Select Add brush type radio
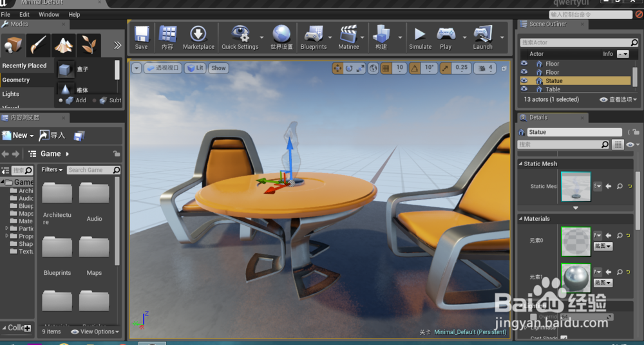The image size is (644, 345). [x=61, y=100]
